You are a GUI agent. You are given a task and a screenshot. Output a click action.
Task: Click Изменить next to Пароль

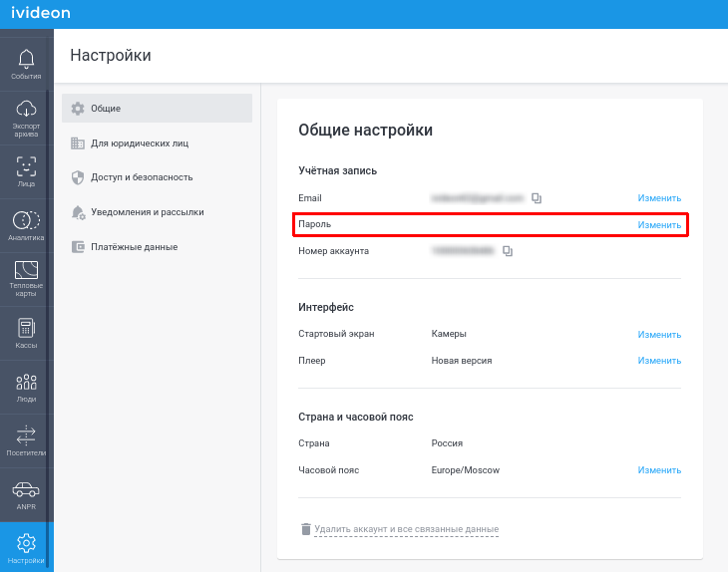click(x=659, y=225)
